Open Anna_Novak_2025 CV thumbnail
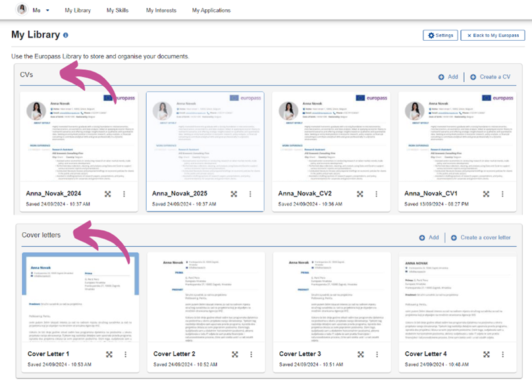This screenshot has width=532, height=392. [x=205, y=137]
